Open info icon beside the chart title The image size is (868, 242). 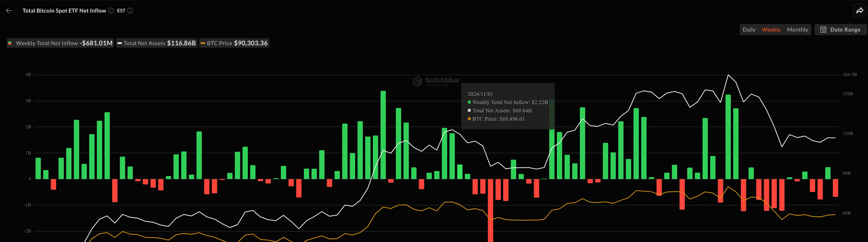(111, 11)
